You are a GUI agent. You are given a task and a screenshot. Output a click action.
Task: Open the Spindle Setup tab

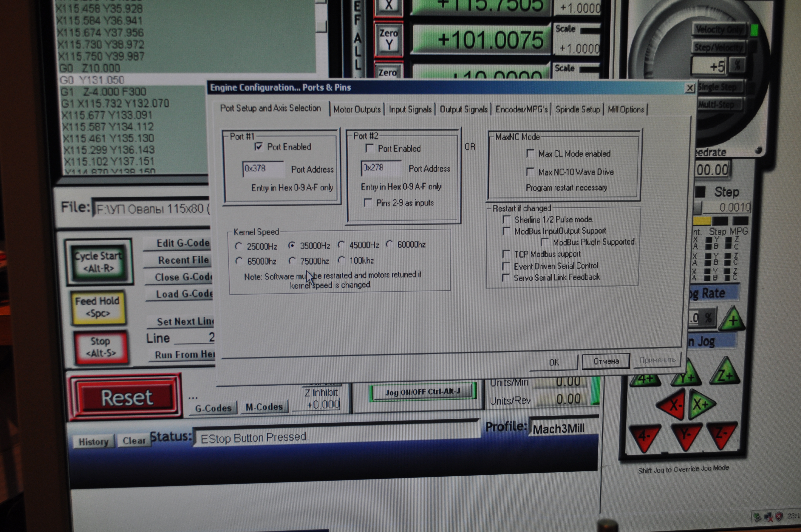coord(577,109)
